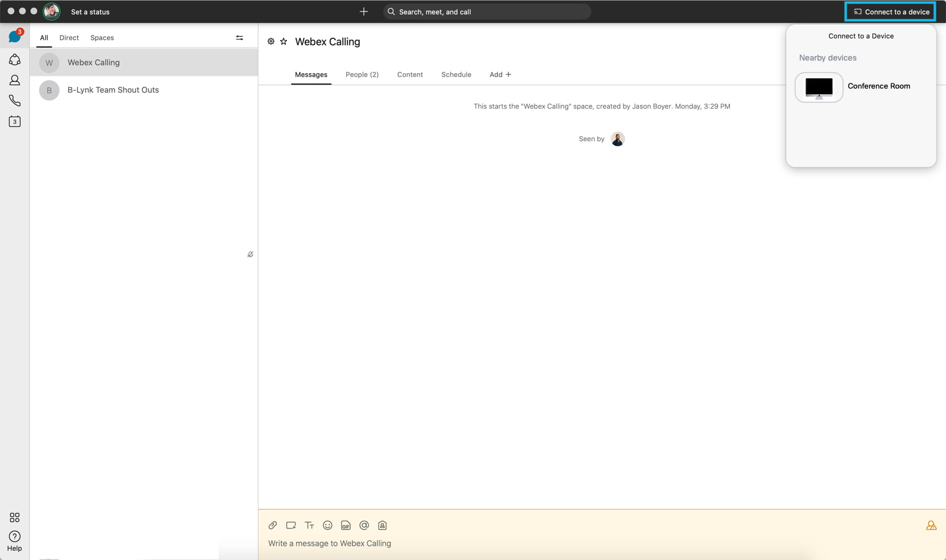
Task: Open the Contacts person icon
Action: pyautogui.click(x=14, y=80)
